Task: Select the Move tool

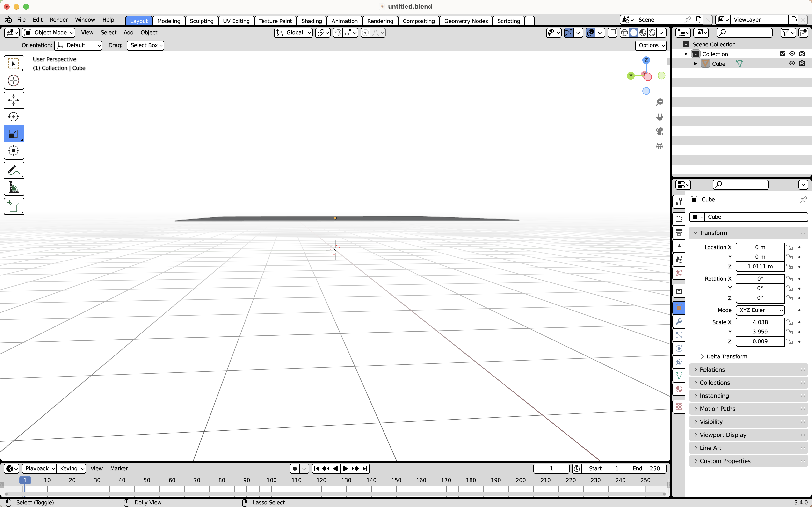Action: click(14, 100)
